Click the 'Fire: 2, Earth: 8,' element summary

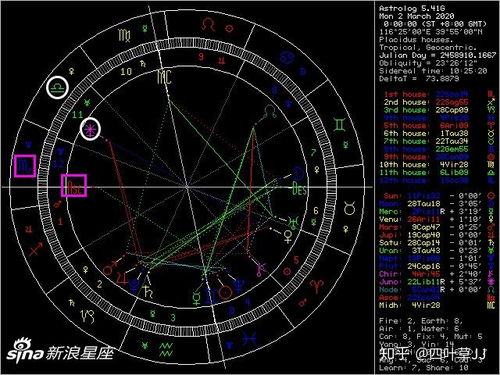tap(421, 321)
